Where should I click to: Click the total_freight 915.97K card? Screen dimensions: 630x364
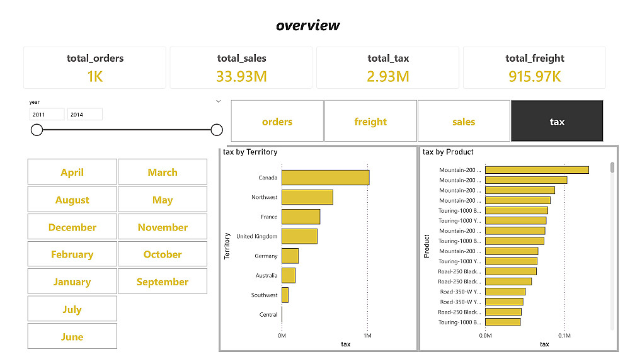point(534,67)
